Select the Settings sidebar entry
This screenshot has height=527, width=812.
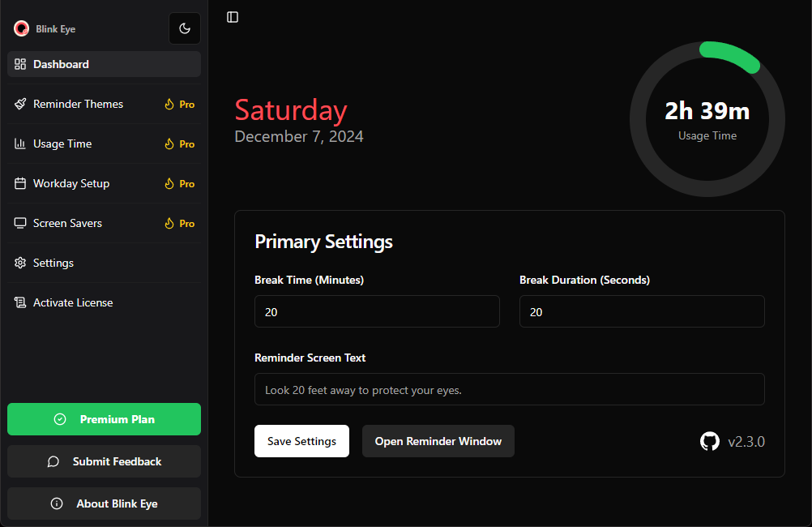pos(53,263)
